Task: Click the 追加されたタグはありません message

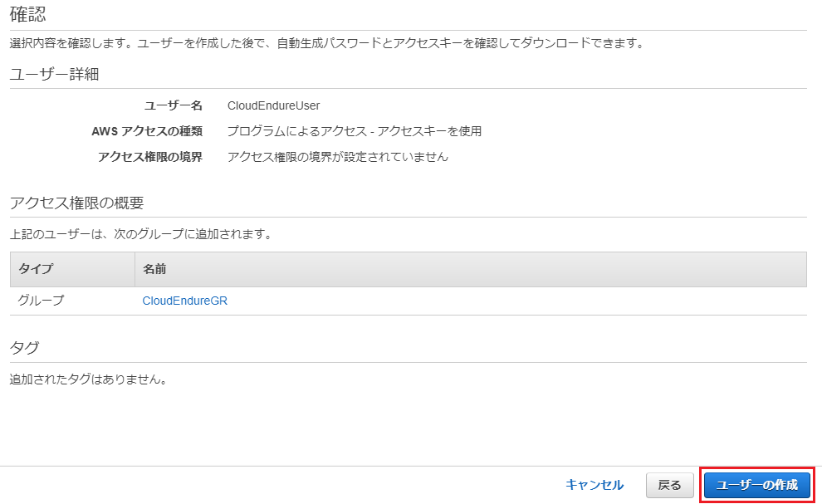Action: (x=89, y=379)
